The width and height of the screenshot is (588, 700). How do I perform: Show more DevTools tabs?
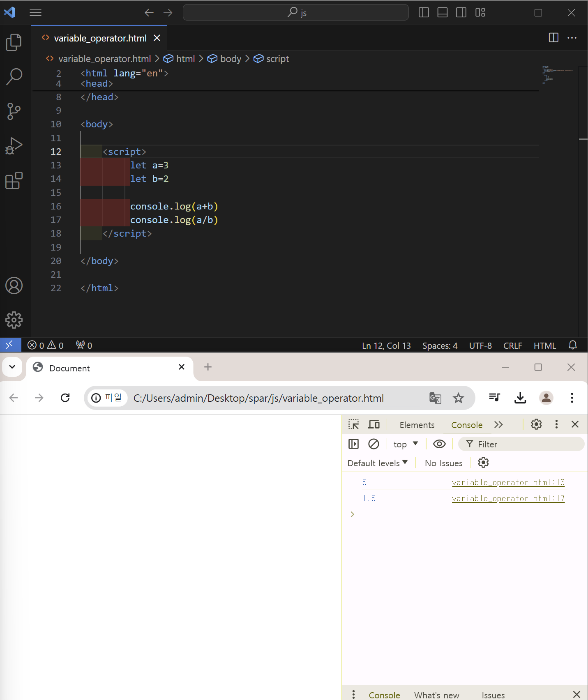(498, 425)
